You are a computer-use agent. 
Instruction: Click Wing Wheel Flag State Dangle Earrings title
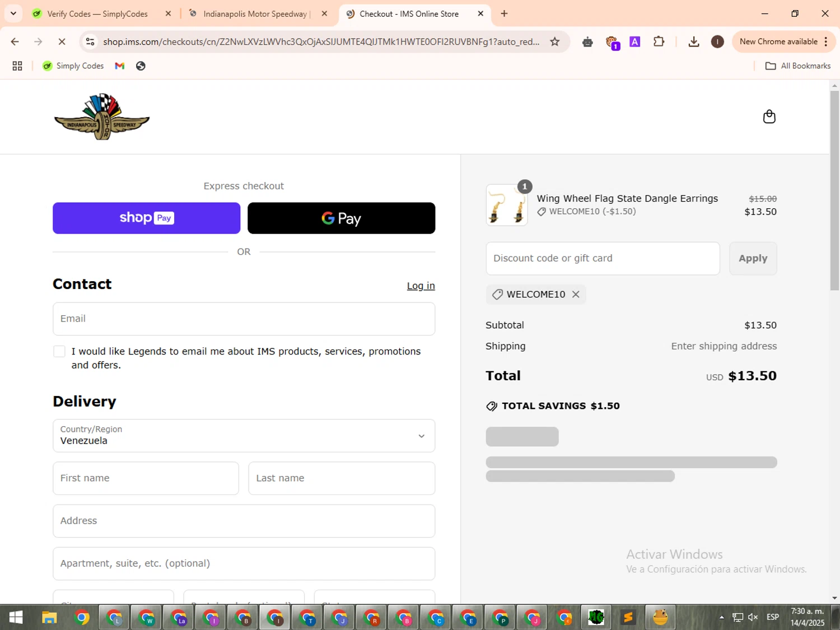coord(627,199)
